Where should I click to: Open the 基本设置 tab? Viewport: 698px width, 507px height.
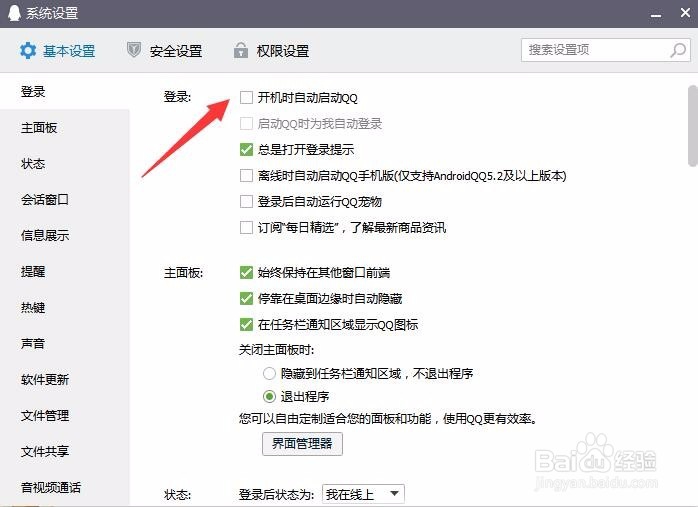coord(57,51)
